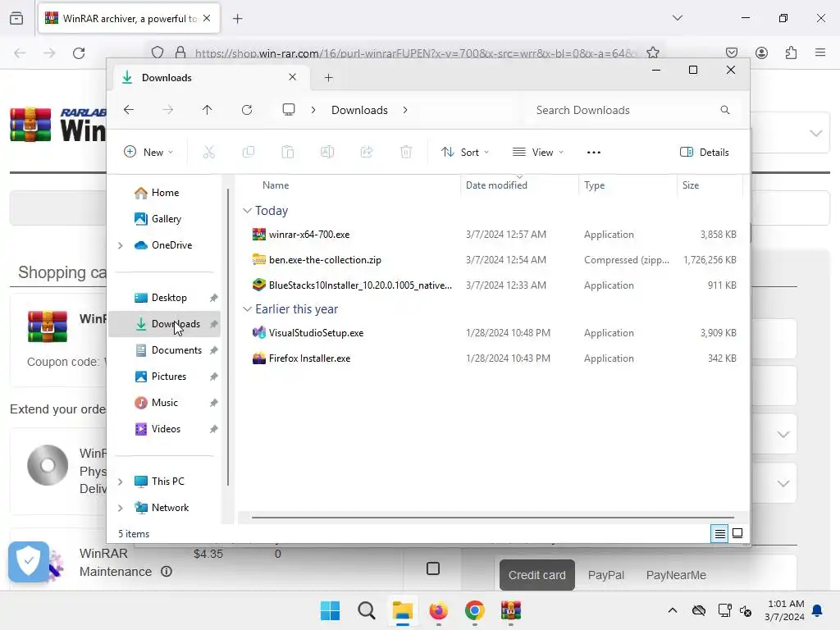Open the New dropdown menu
The image size is (840, 630).
(x=148, y=152)
